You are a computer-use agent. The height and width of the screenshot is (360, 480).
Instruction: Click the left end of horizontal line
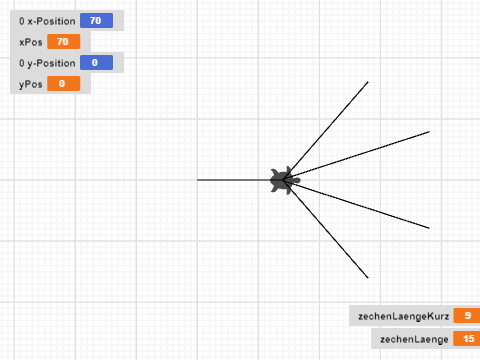coord(198,180)
